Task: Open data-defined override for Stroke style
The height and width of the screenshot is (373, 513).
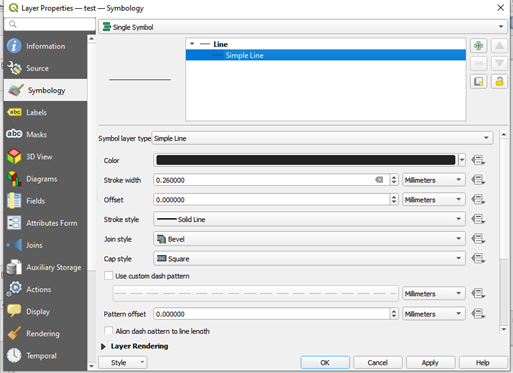Action: point(478,219)
